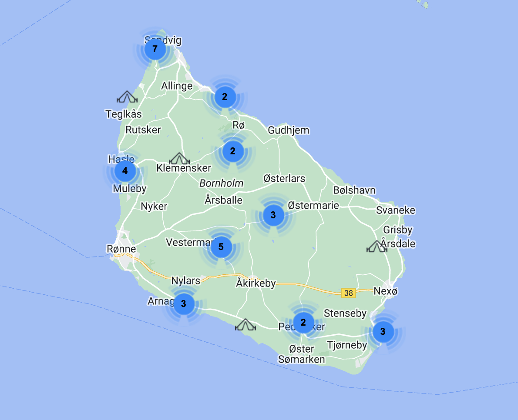Click the campsite tent icon above Klemensker

pos(179,159)
